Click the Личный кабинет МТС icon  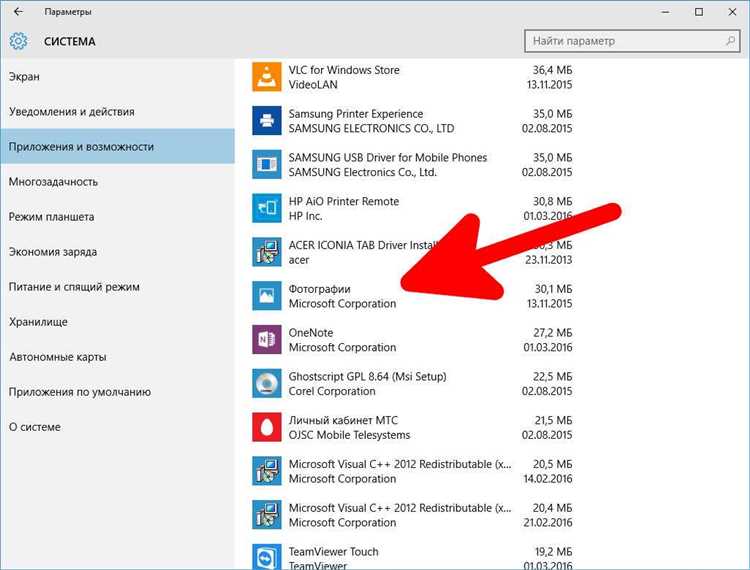(x=266, y=427)
